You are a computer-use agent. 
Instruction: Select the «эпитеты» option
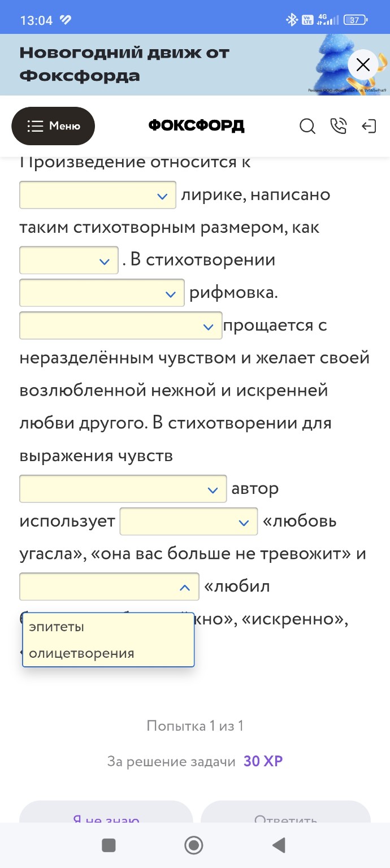(x=57, y=626)
